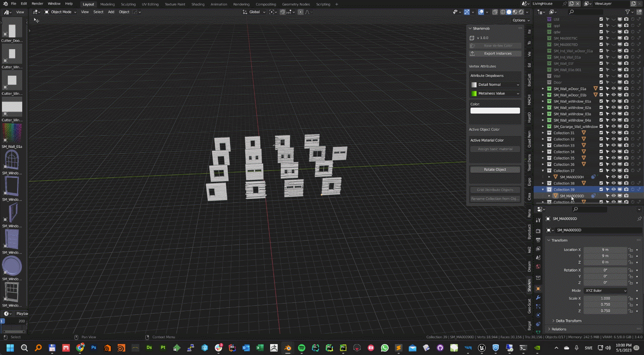This screenshot has width=644, height=355.
Task: Toggle snapping magnet icon in viewport header
Action: (283, 12)
